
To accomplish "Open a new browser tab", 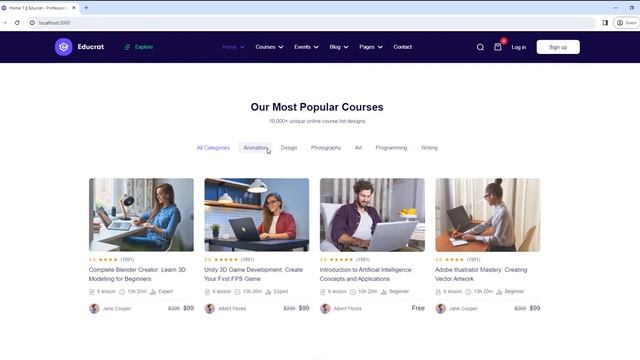I will pyautogui.click(x=86, y=8).
